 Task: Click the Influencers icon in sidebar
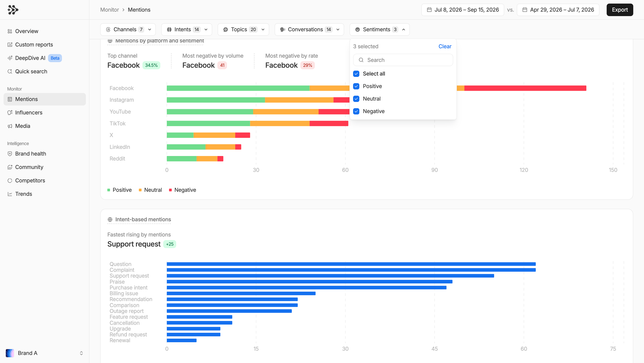coord(10,113)
